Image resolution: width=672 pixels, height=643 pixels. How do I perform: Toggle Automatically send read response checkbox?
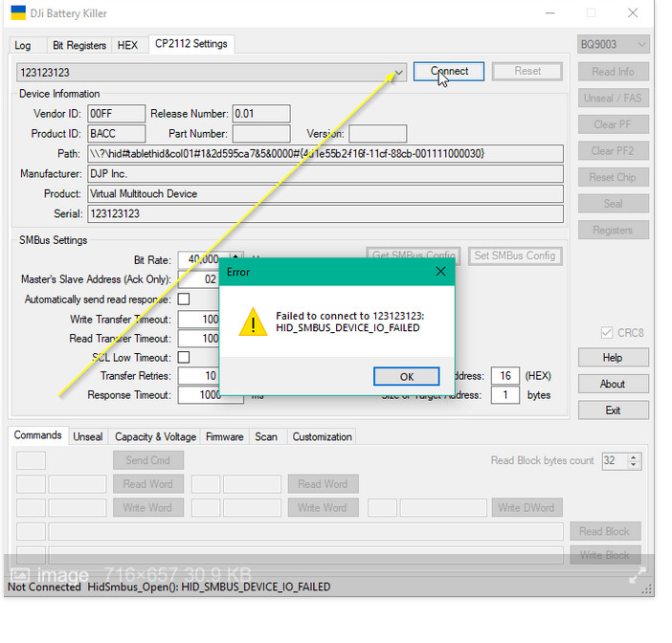184,299
